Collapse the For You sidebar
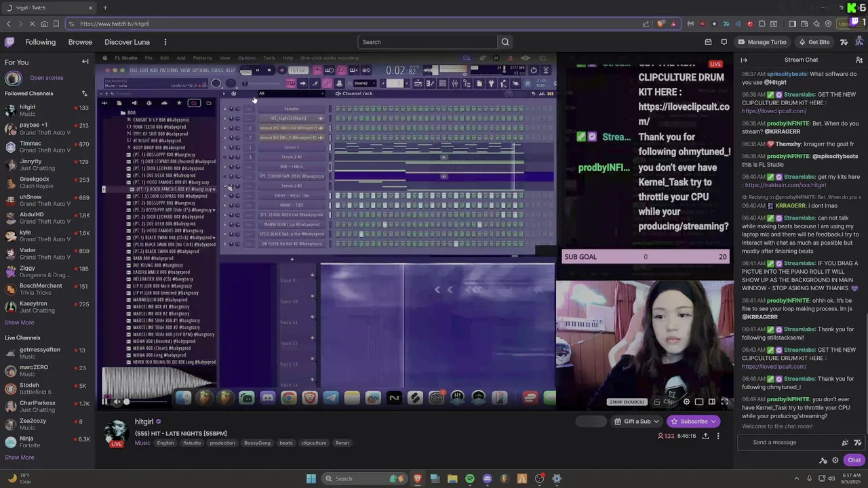The width and height of the screenshot is (868, 488). (x=85, y=62)
